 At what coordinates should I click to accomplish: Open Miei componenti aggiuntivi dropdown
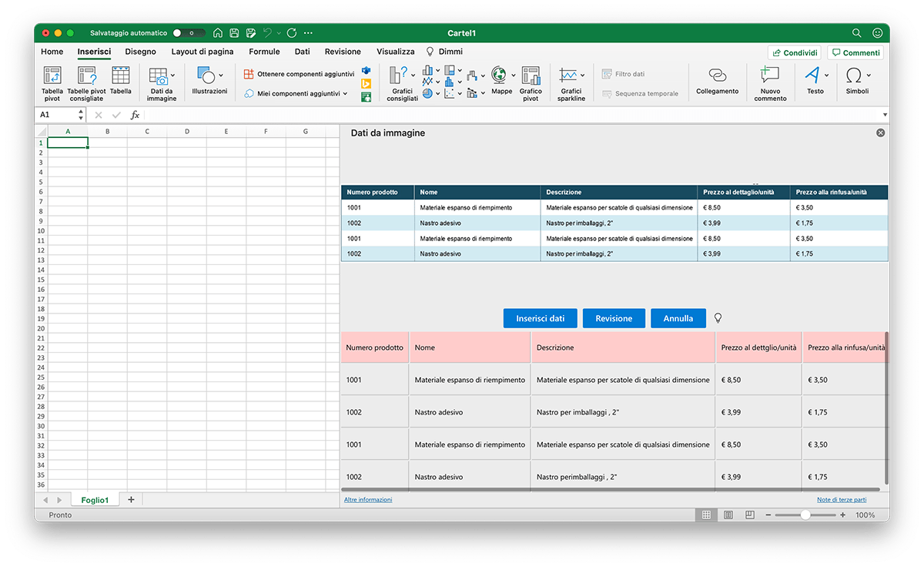coord(345,94)
